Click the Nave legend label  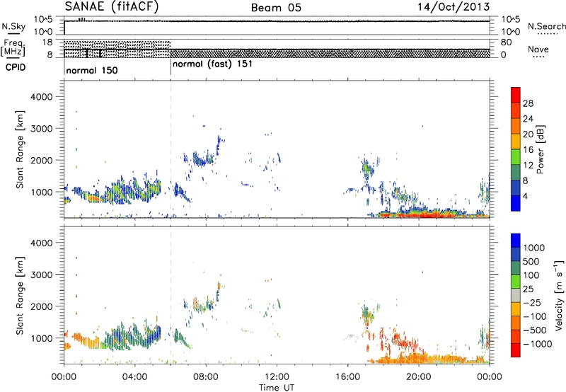tap(538, 49)
